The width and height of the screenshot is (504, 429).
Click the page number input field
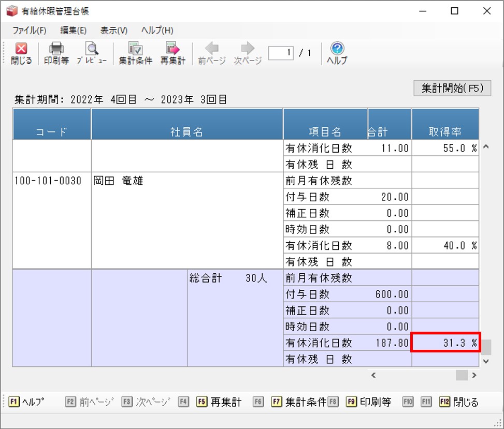pos(281,53)
